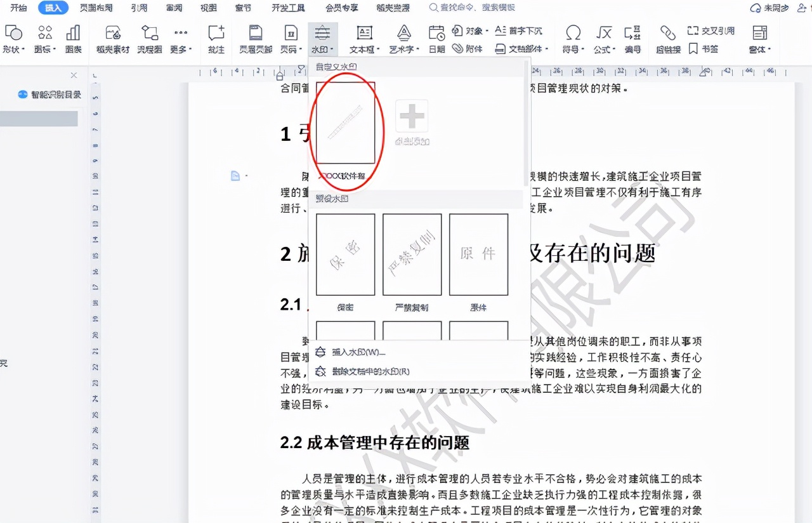Open the 章节 (Section) tab
Viewport: 812px width, 523px height.
coord(242,8)
